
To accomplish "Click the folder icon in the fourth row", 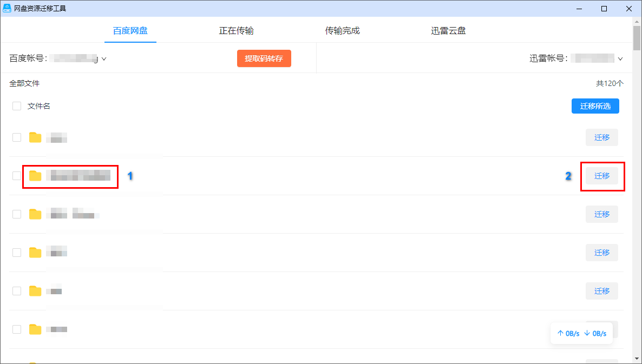I will tap(35, 253).
